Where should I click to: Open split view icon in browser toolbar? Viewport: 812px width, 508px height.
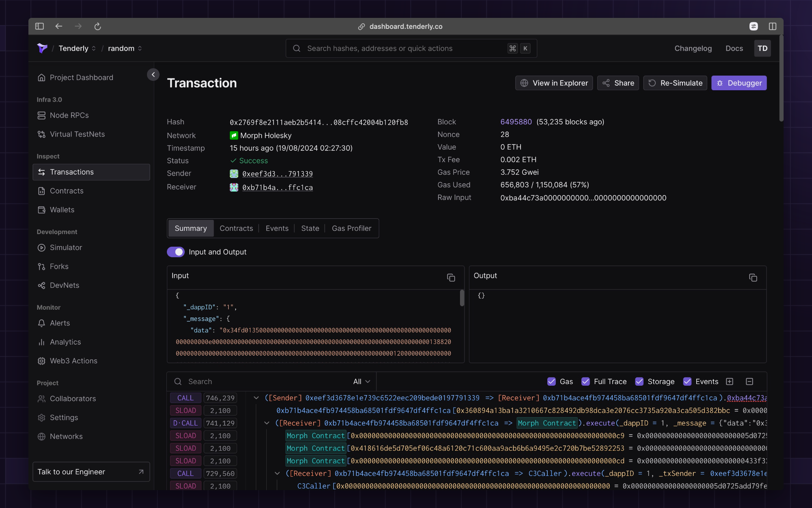coord(772,26)
